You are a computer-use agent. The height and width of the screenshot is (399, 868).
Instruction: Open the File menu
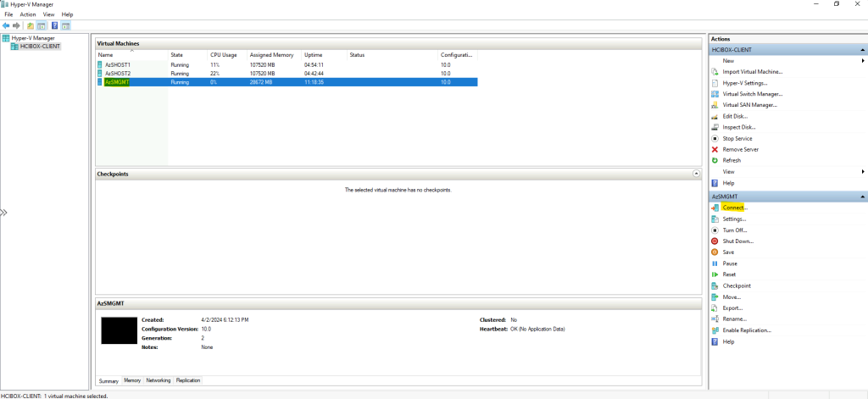coord(8,14)
